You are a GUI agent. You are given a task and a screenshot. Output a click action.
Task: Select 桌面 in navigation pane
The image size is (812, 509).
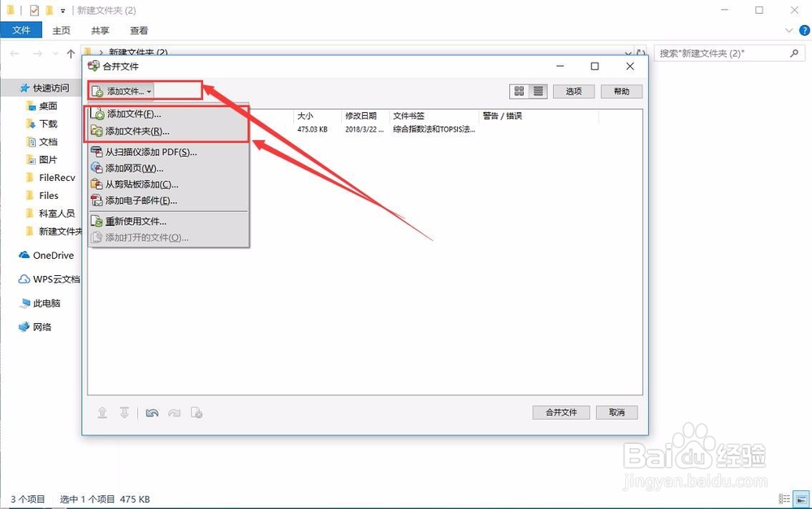point(48,106)
